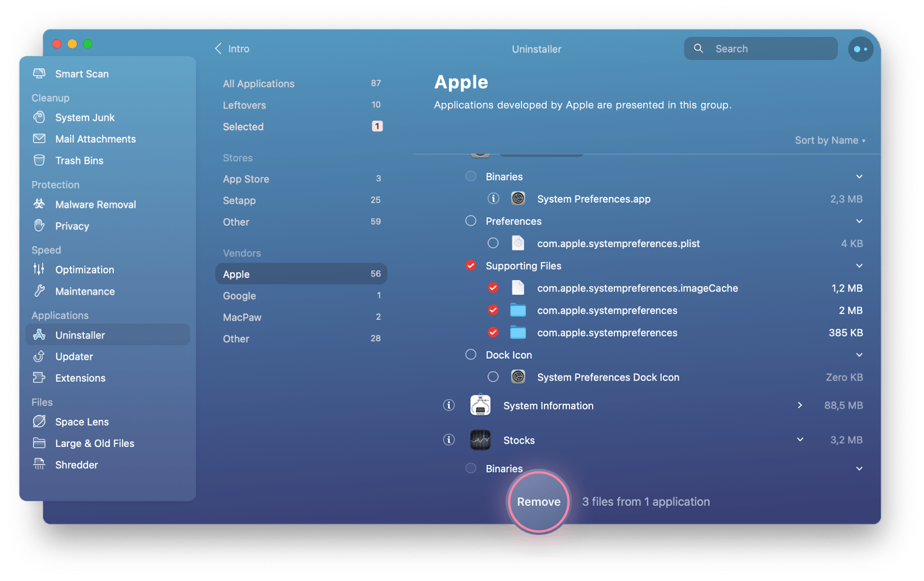924x581 pixels.
Task: Click the System Information app icon
Action: click(480, 405)
